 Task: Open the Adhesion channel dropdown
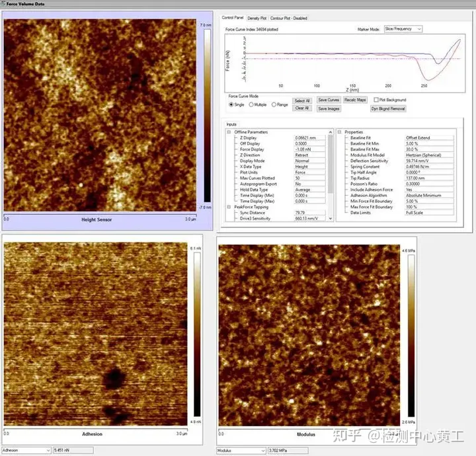click(26, 450)
